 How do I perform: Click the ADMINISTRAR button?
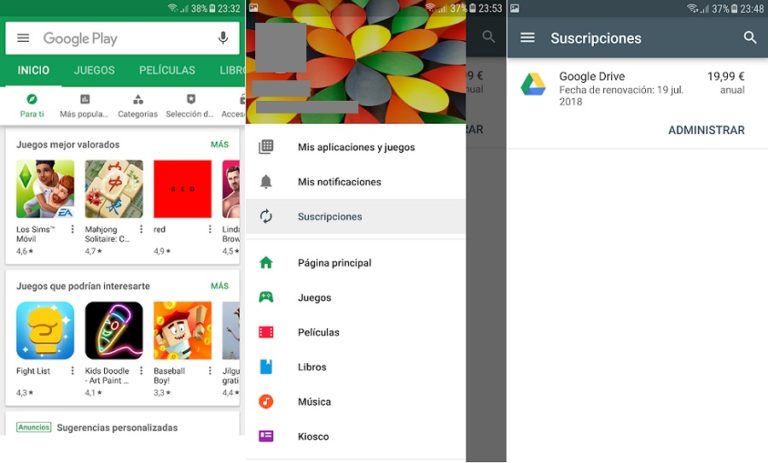[706, 130]
